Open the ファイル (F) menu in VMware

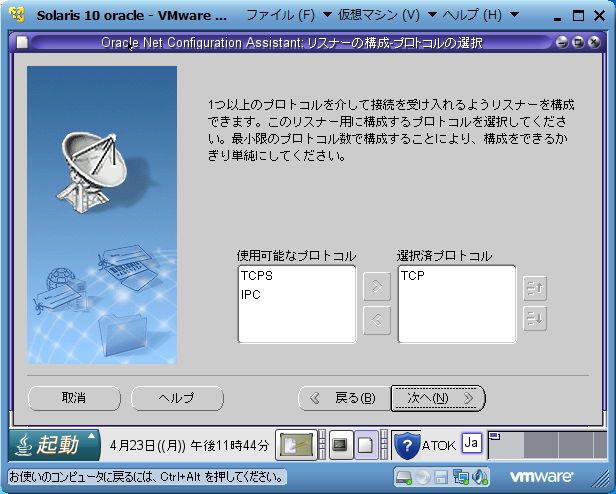click(x=280, y=15)
